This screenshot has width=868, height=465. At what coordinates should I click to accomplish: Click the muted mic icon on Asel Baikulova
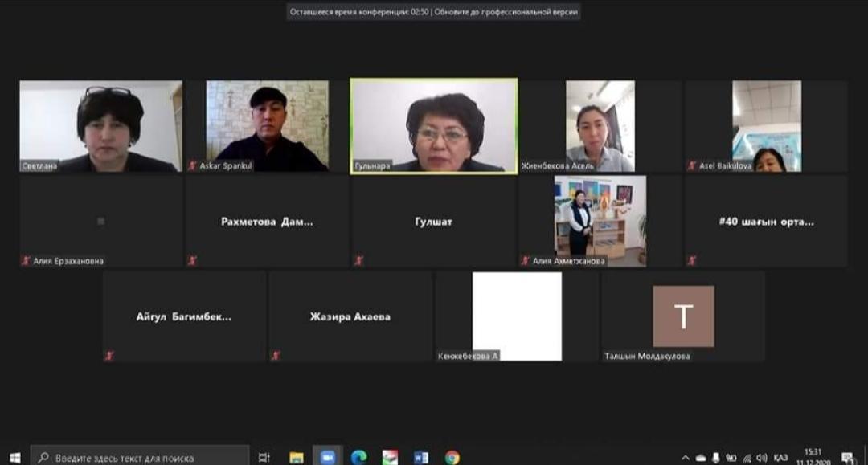pyautogui.click(x=692, y=165)
